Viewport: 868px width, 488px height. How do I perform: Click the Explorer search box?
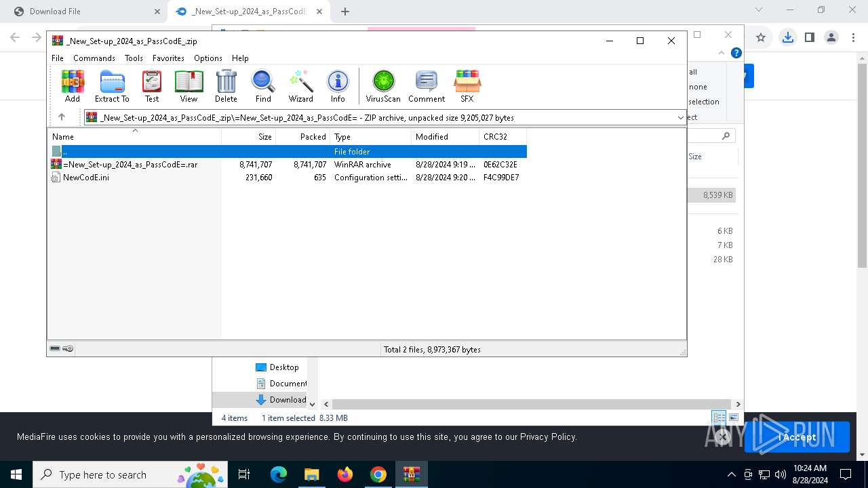(711, 136)
